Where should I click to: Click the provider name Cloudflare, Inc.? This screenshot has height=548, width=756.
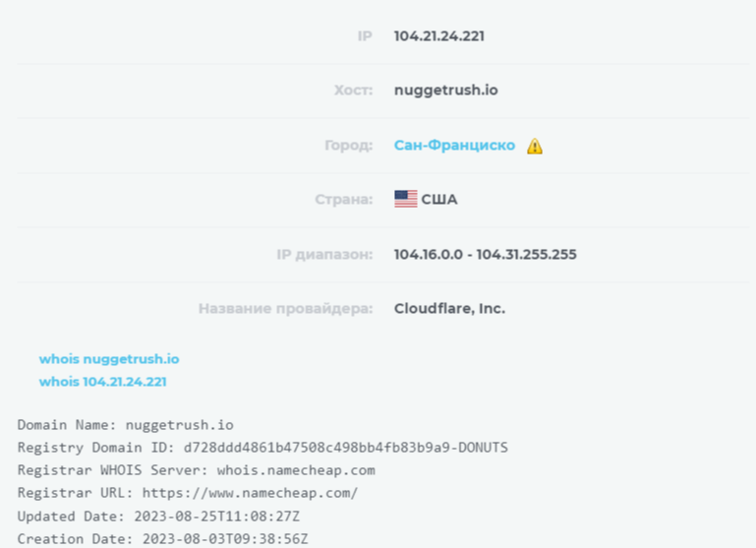tap(449, 309)
